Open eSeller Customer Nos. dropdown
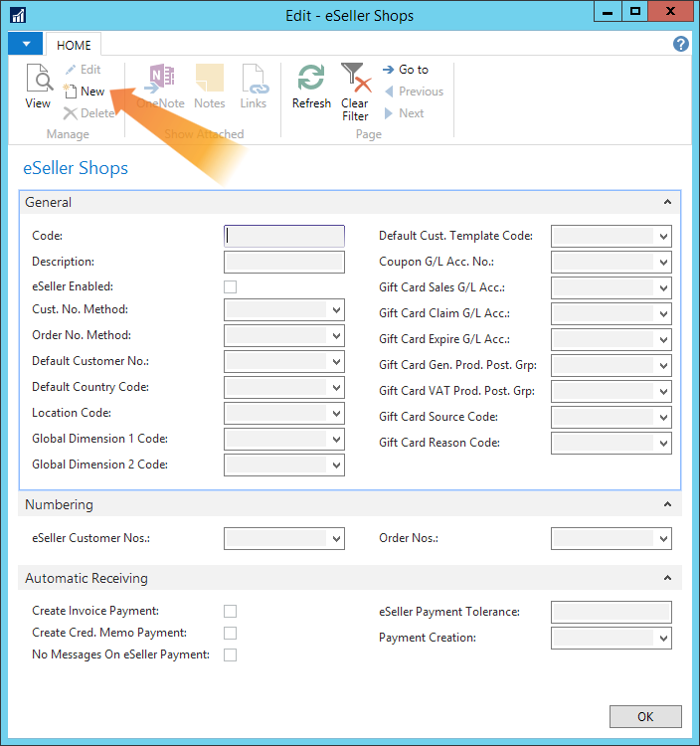This screenshot has width=700, height=746. [x=337, y=538]
